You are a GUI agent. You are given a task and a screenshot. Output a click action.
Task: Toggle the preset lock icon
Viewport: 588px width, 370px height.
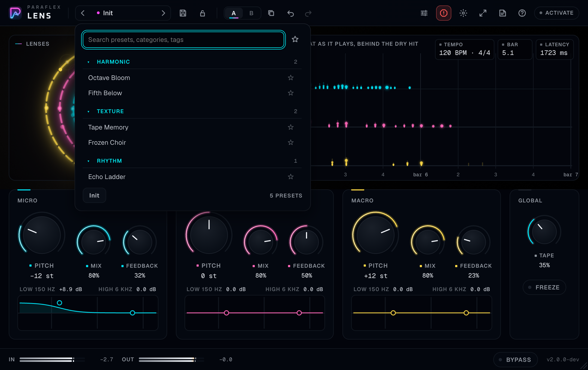tap(203, 13)
